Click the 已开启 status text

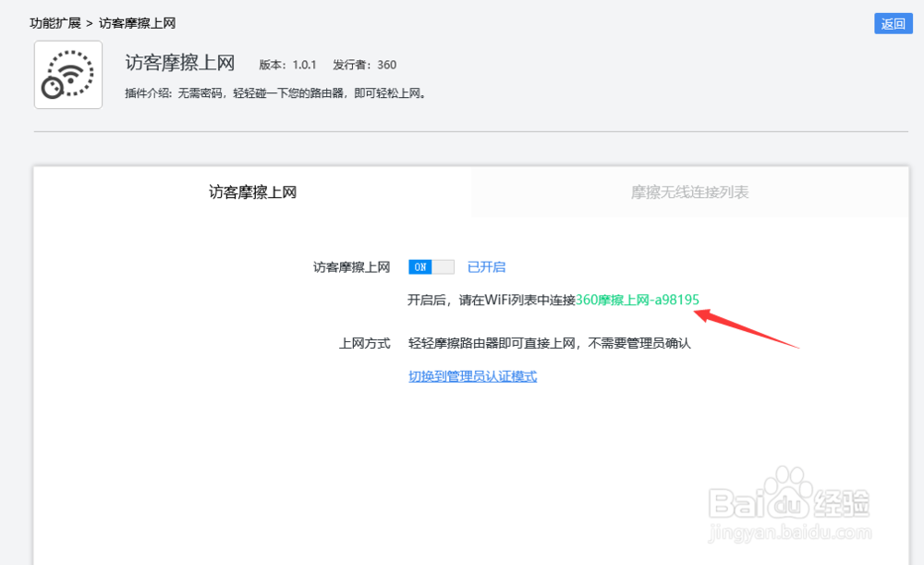[486, 267]
